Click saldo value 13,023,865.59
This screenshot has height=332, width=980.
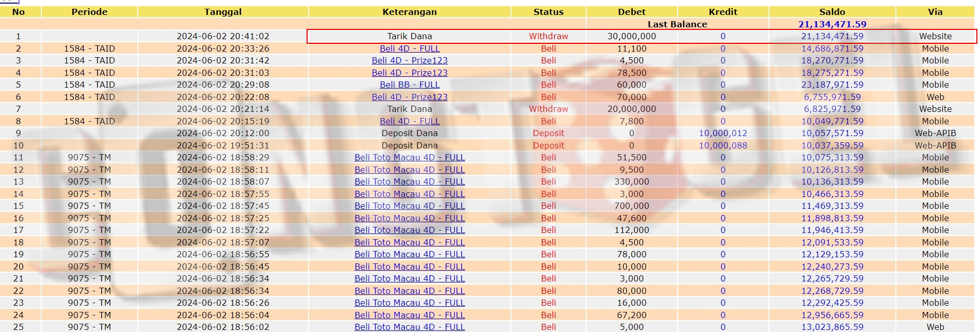[x=832, y=327]
